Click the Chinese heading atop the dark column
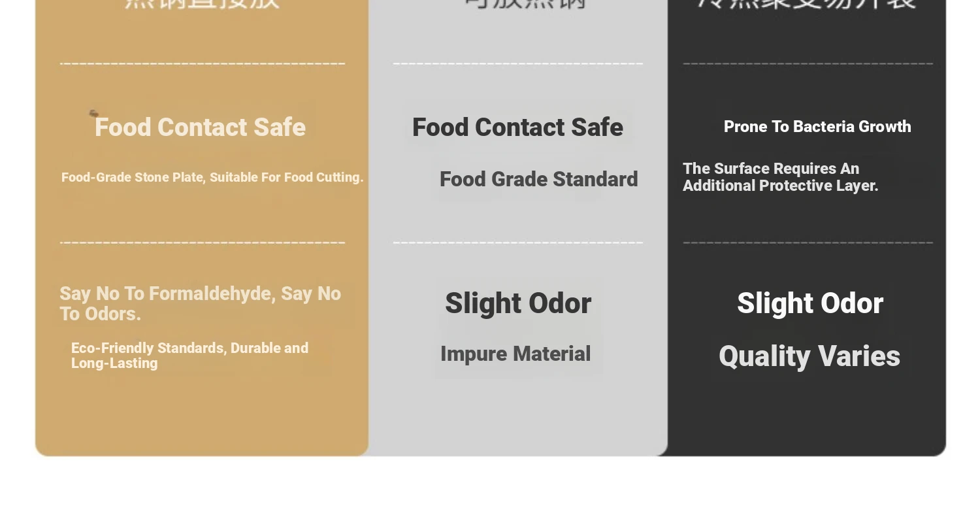 point(807,3)
